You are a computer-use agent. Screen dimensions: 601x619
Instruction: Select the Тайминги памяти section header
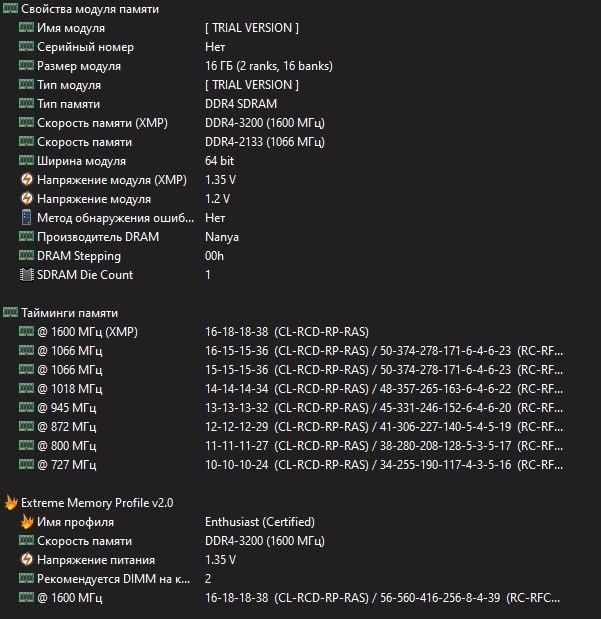(x=69, y=313)
